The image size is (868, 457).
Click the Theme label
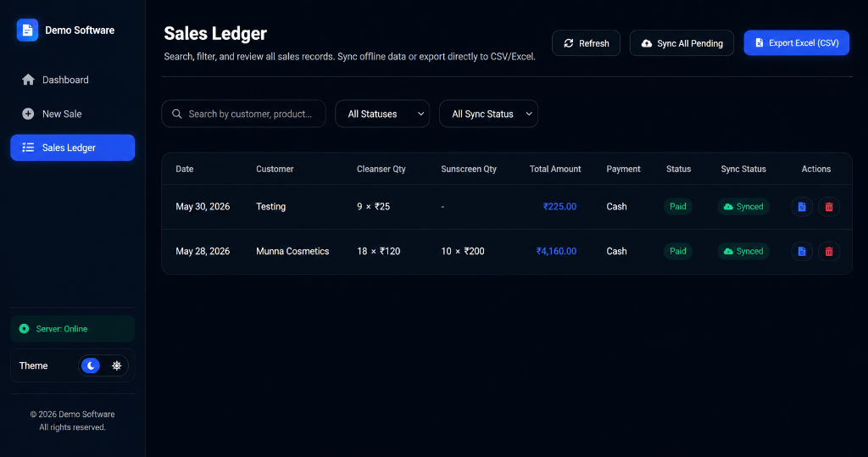click(33, 365)
